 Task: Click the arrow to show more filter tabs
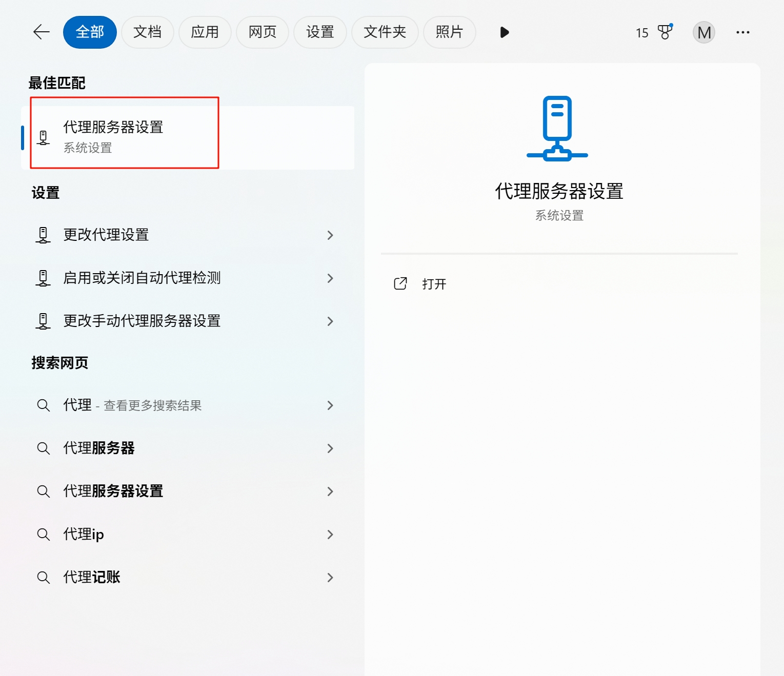pyautogui.click(x=504, y=32)
